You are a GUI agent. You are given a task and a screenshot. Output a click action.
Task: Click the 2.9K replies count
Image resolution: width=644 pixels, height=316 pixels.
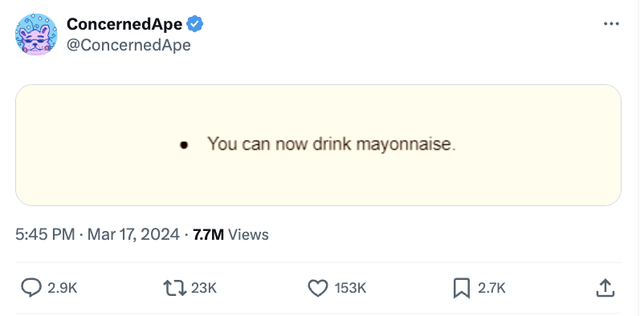(x=63, y=288)
